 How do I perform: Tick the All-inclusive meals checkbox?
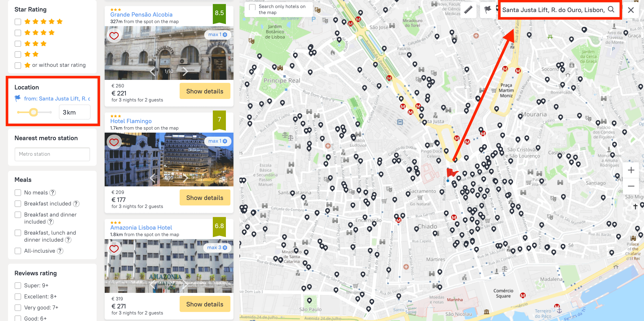point(18,251)
